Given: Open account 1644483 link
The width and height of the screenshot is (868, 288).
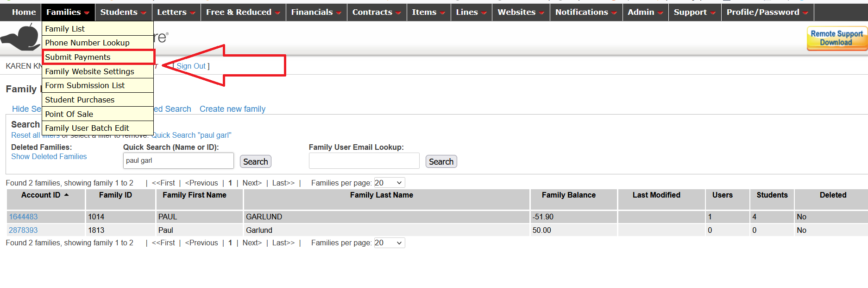Looking at the screenshot, I should pyautogui.click(x=23, y=217).
